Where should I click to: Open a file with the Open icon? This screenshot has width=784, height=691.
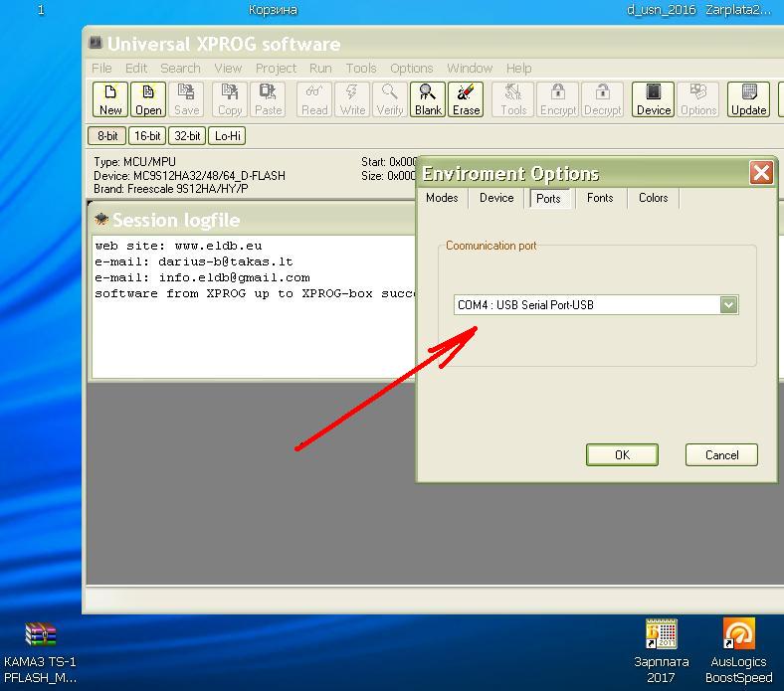point(148,99)
